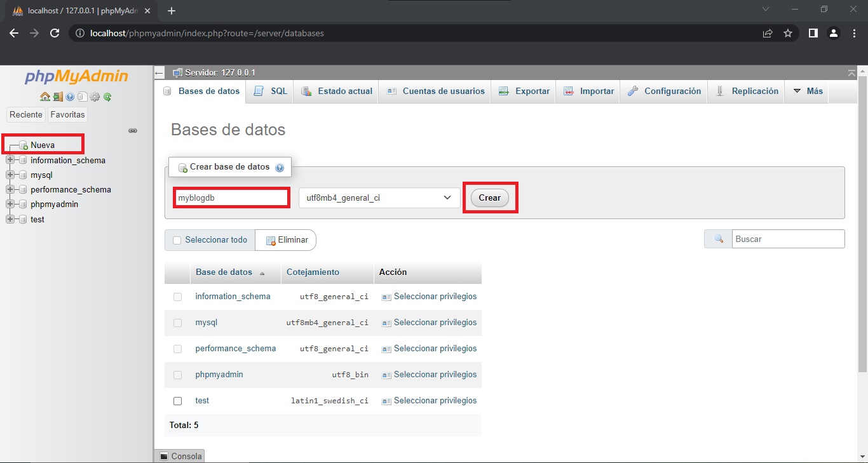Viewport: 868px width, 463px height.
Task: Click the Nueva database icon in the tree
Action: [x=24, y=145]
